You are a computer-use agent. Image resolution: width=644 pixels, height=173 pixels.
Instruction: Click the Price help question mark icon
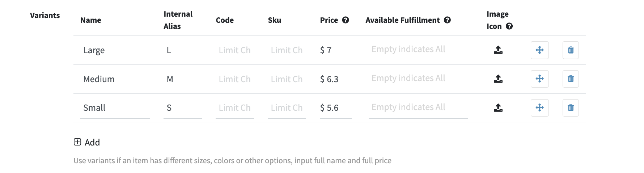346,20
